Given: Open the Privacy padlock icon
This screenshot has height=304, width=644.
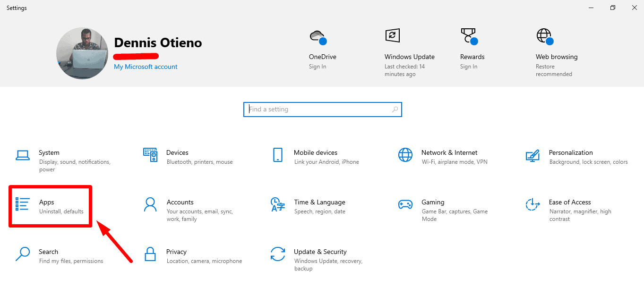Looking at the screenshot, I should click(150, 254).
